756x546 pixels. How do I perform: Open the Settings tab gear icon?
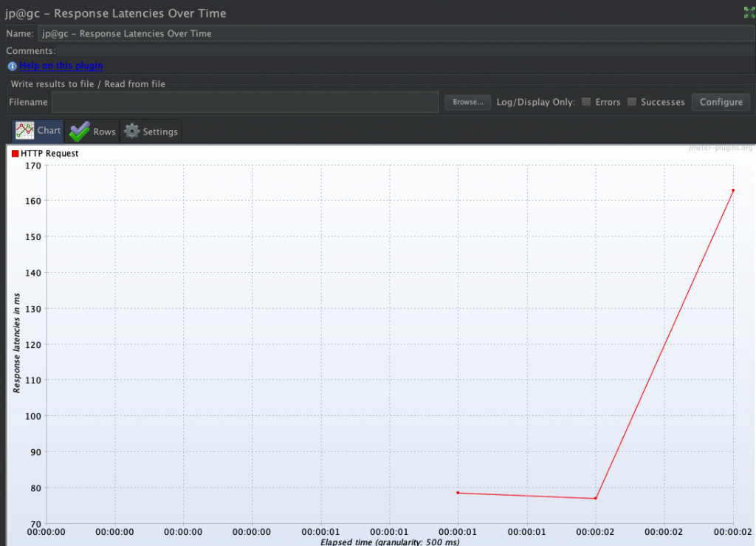tap(132, 132)
